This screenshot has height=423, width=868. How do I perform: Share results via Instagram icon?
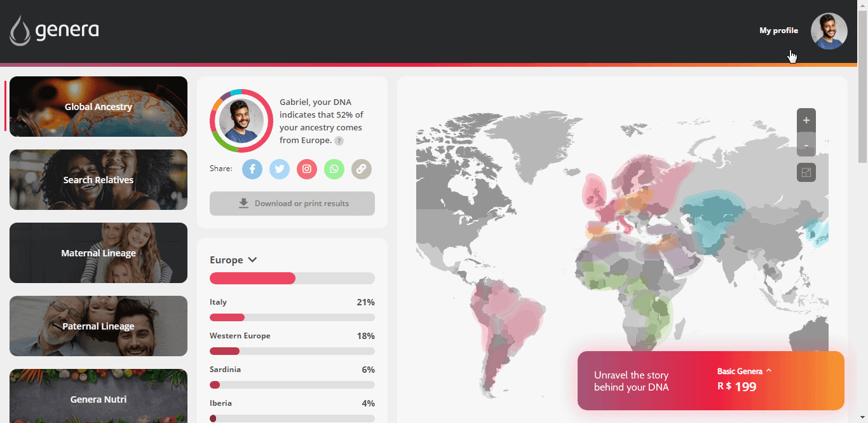pos(307,169)
